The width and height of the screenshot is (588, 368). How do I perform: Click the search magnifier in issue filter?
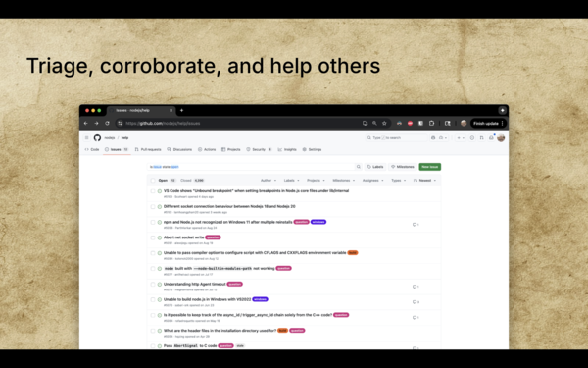click(x=359, y=167)
